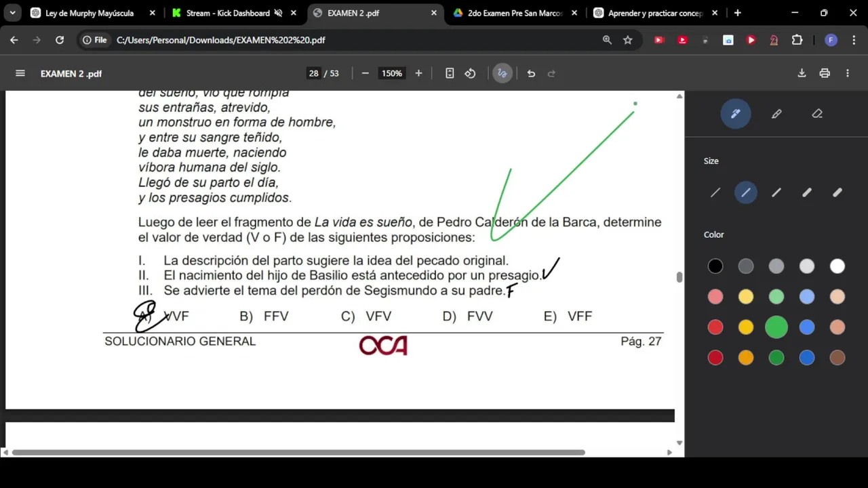This screenshot has width=868, height=488.
Task: Open the PDF sidebar menu
Action: click(x=20, y=73)
